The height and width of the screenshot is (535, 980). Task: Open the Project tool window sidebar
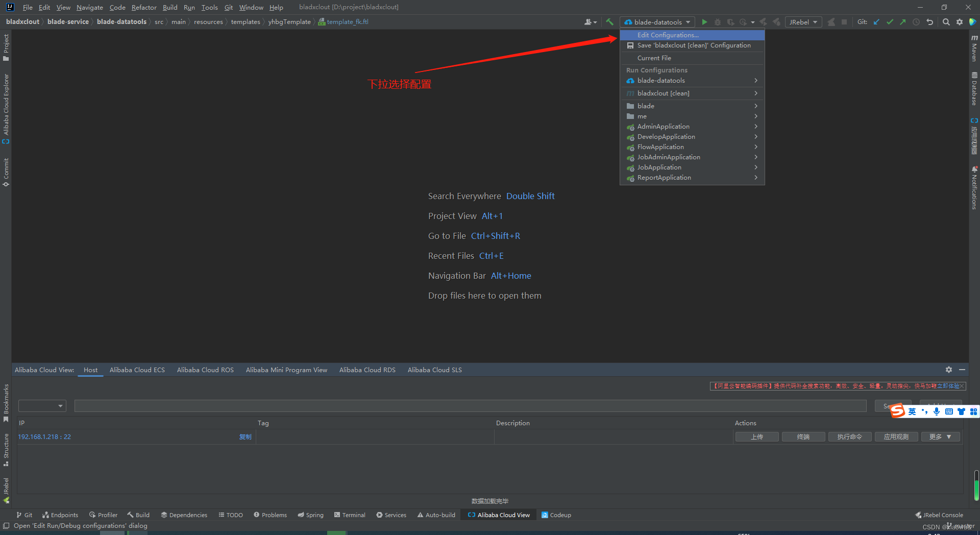[6, 47]
